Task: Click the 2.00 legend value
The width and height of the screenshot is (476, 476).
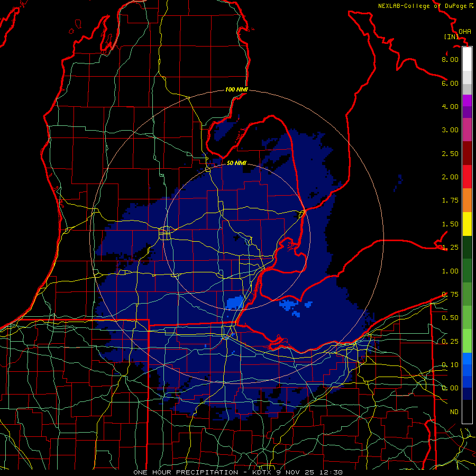Action: 450,177
